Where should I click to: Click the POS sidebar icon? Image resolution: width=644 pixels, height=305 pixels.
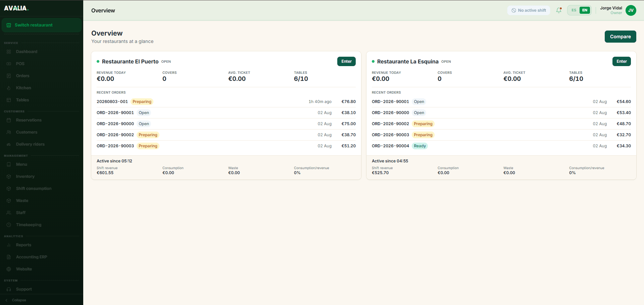click(9, 64)
